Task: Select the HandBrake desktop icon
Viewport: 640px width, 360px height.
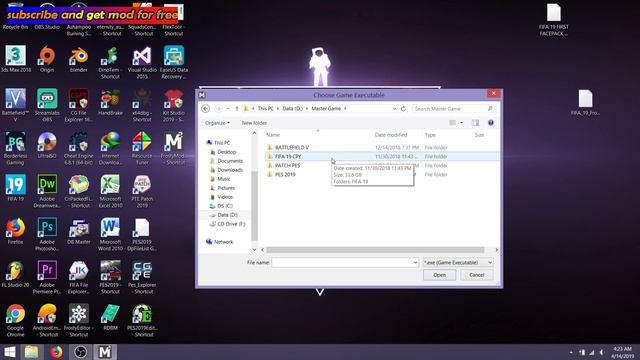Action: [x=110, y=102]
